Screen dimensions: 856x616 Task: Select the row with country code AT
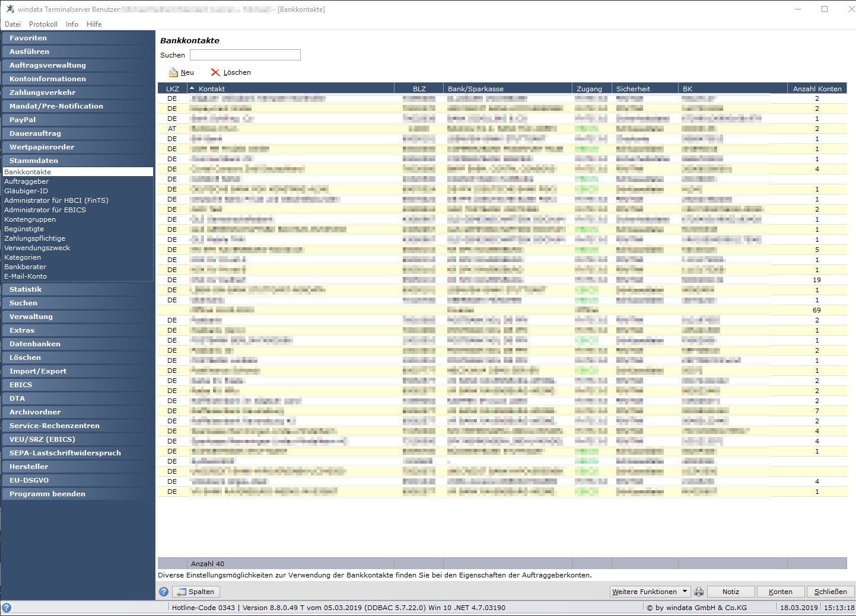(502, 129)
